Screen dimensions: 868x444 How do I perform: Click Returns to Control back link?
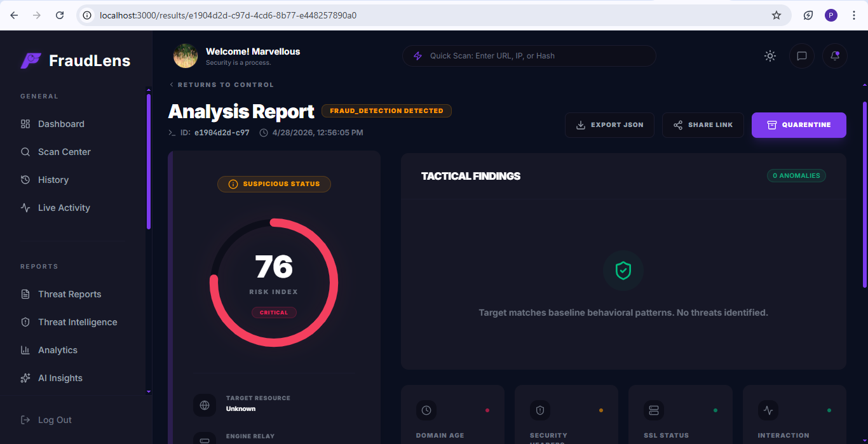click(222, 84)
